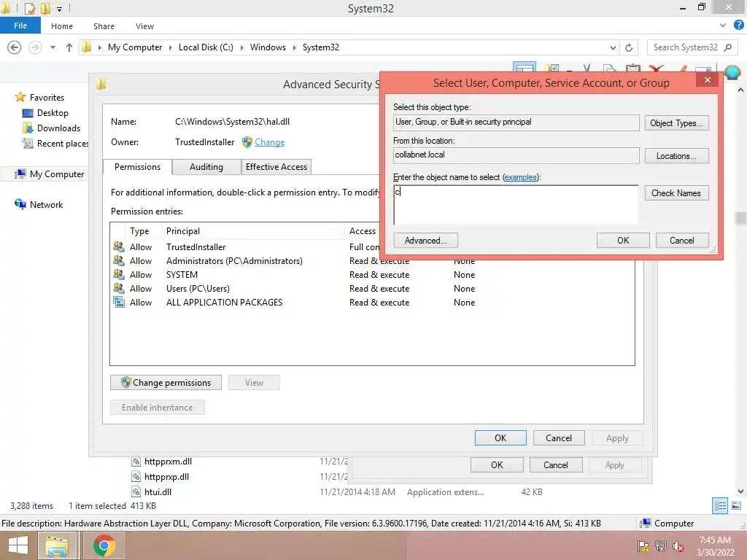Go up one folder level with the Up arrow
Viewport: 747px width, 560px height.
(69, 47)
